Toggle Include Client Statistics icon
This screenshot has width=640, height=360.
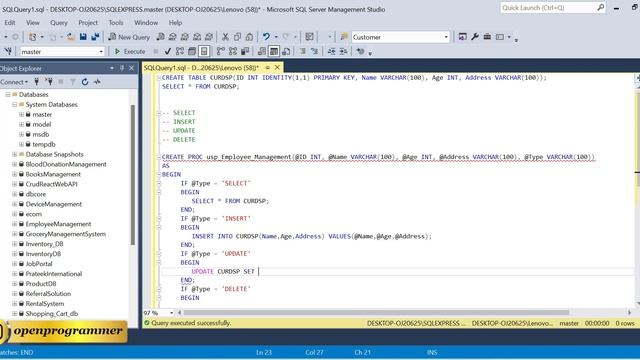click(x=245, y=51)
